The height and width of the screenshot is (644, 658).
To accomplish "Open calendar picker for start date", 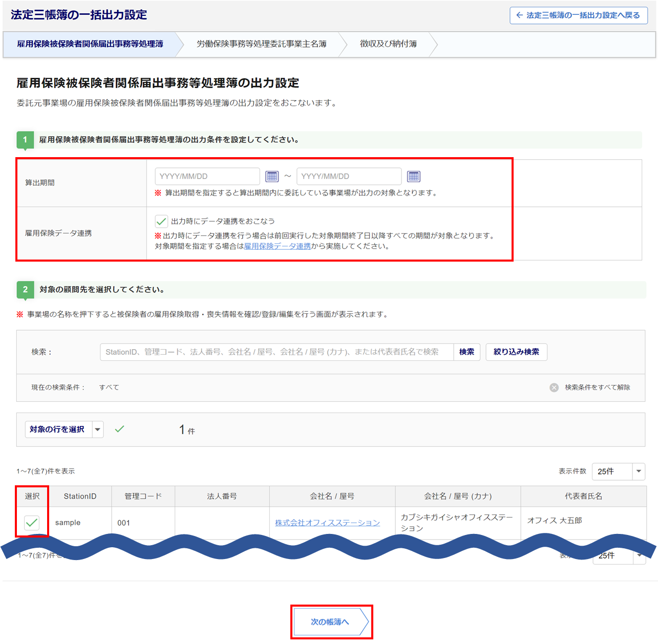I will pos(272,177).
